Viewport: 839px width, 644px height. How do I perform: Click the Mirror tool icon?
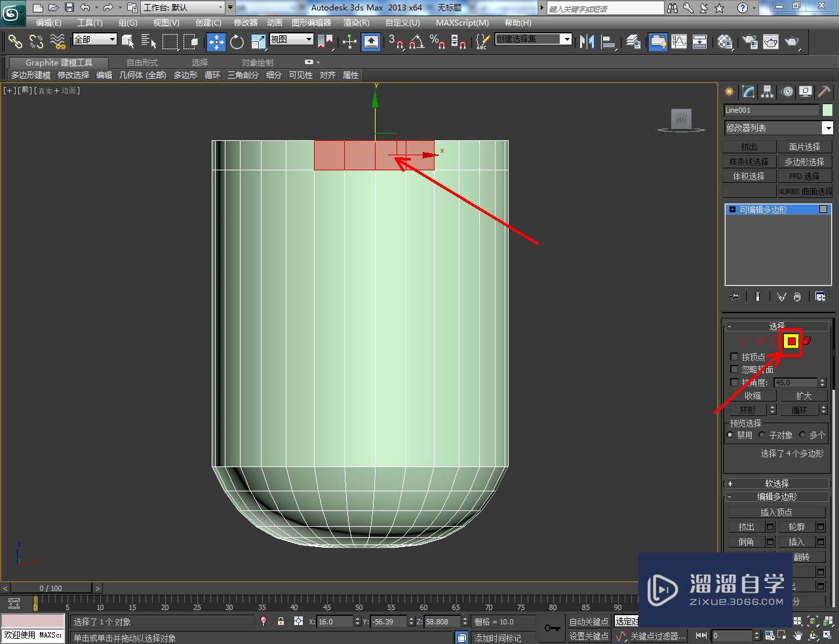(587, 41)
